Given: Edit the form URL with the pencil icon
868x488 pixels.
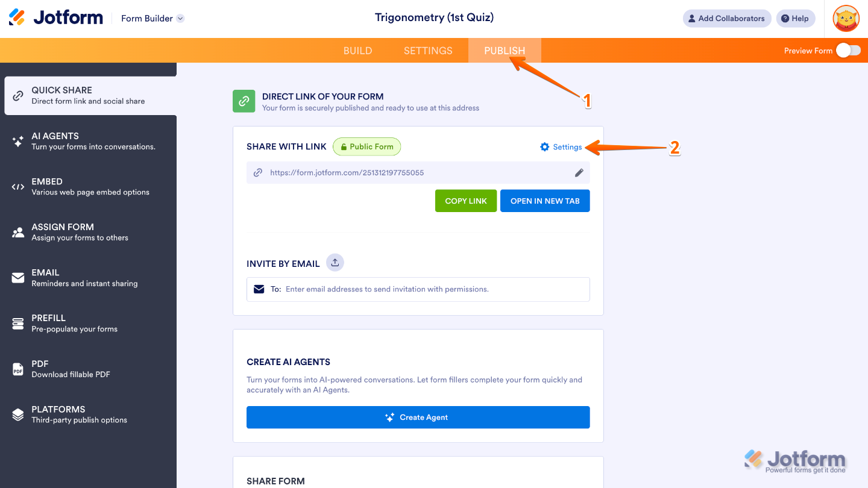Looking at the screenshot, I should pyautogui.click(x=579, y=172).
